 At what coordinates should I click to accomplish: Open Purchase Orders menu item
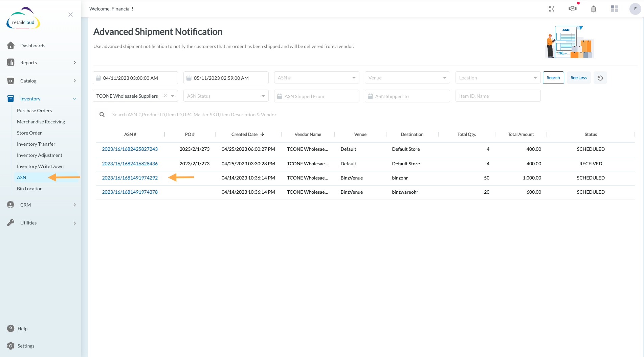pyautogui.click(x=35, y=111)
